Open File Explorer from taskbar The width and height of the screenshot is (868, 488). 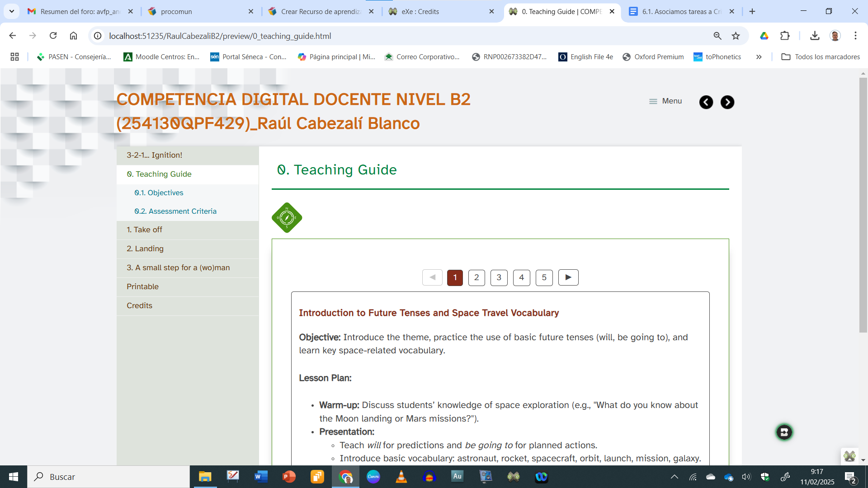pyautogui.click(x=205, y=477)
